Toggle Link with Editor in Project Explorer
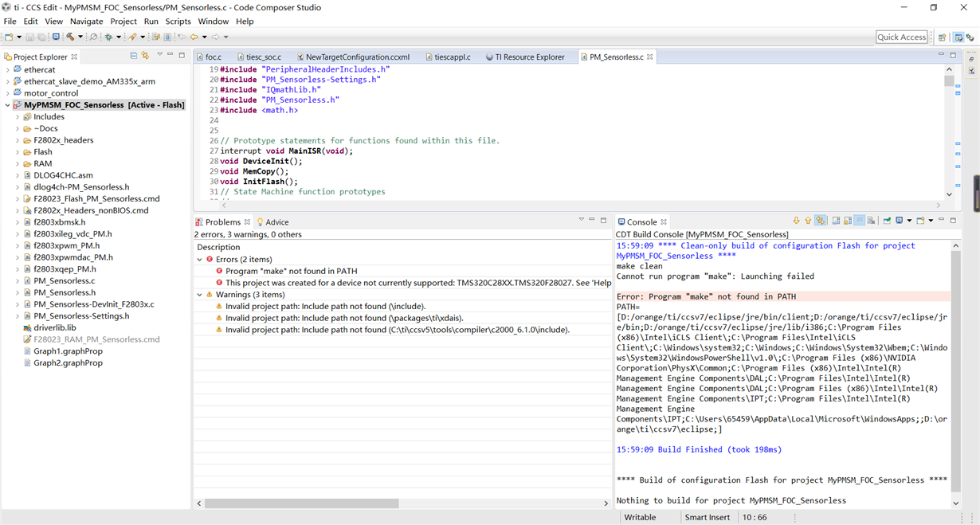Image resolution: width=980 pixels, height=525 pixels. coord(145,56)
